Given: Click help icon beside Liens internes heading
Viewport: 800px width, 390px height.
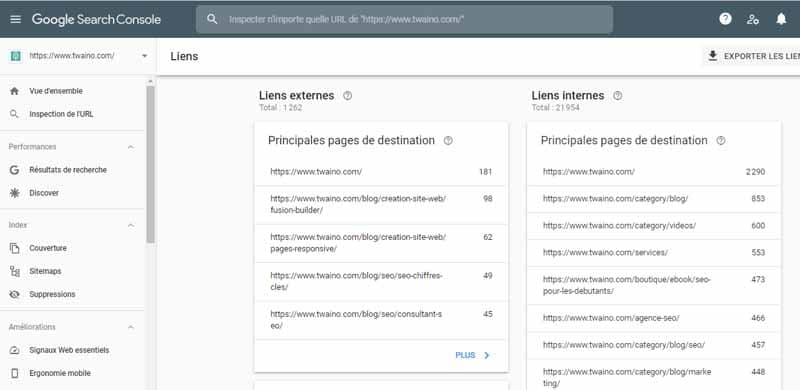Looking at the screenshot, I should click(x=617, y=95).
